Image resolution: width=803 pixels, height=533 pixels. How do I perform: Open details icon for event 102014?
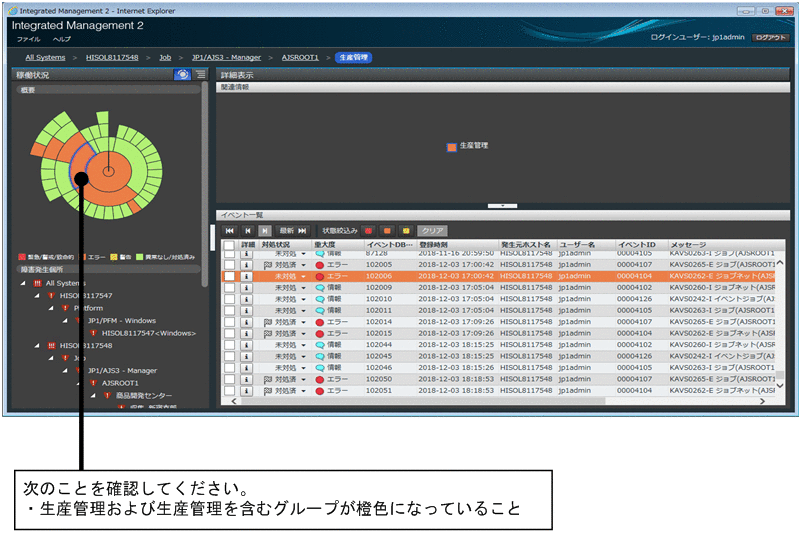pos(247,322)
